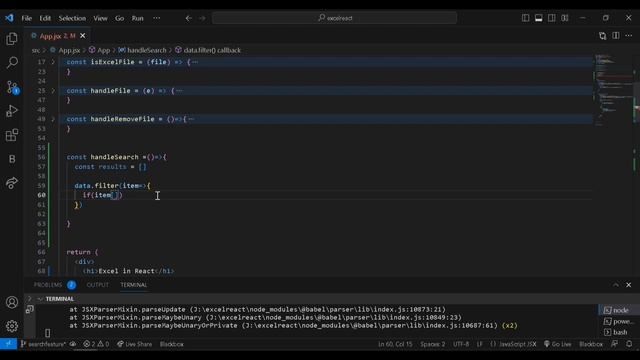Screen dimensions: 640x360
Task: Open notifications bell in status bar
Action: pyautogui.click(x=629, y=344)
